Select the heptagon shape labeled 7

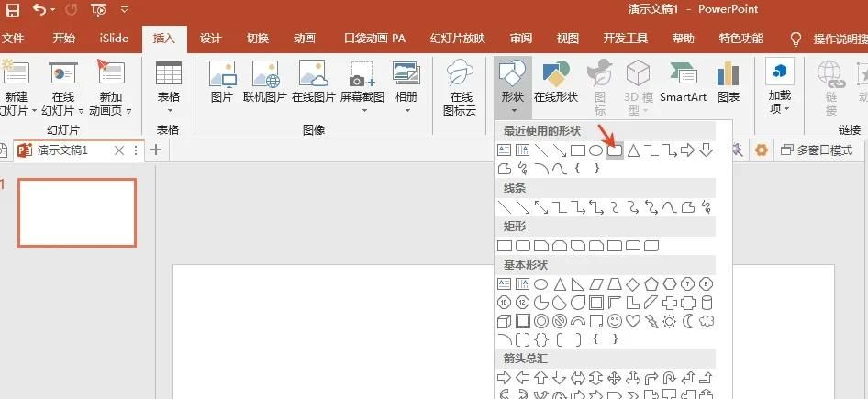(687, 284)
